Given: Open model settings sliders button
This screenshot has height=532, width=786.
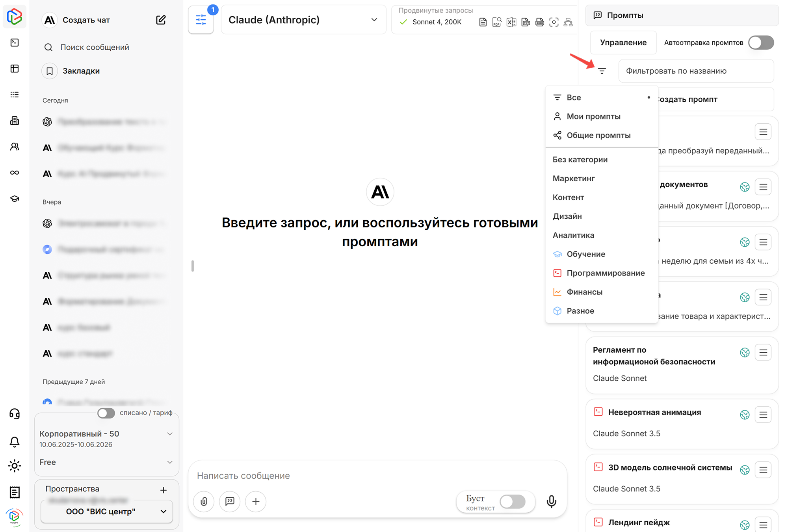Looking at the screenshot, I should click(201, 20).
